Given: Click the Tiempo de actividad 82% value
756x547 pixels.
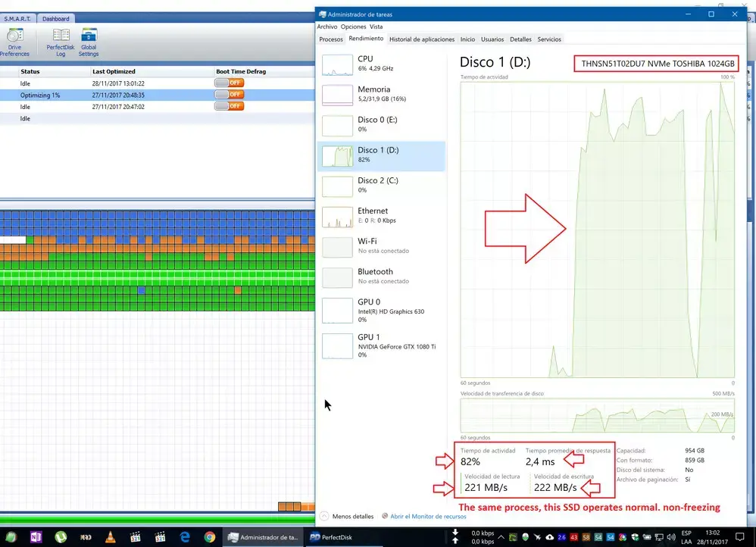Looking at the screenshot, I should 470,461.
